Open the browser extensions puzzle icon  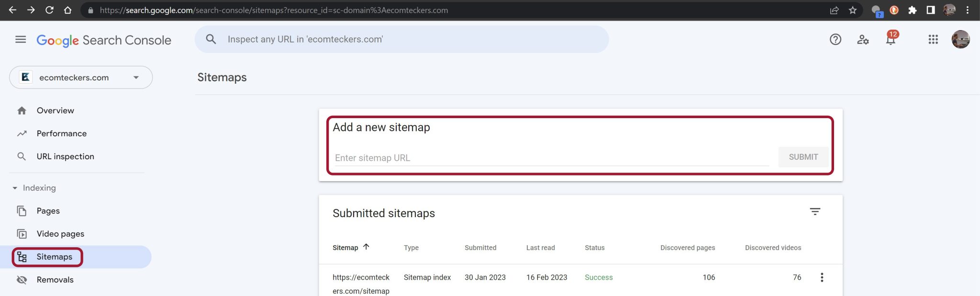coord(912,10)
